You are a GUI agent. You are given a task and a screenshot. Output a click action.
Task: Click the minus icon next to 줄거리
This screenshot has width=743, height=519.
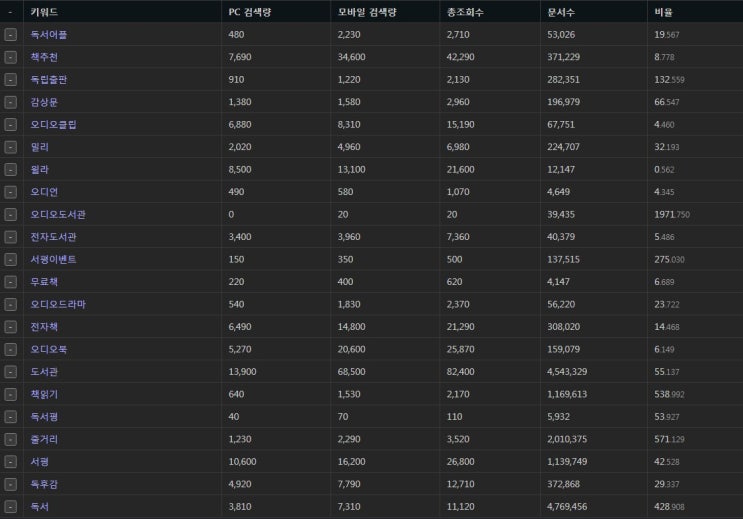coord(10,439)
